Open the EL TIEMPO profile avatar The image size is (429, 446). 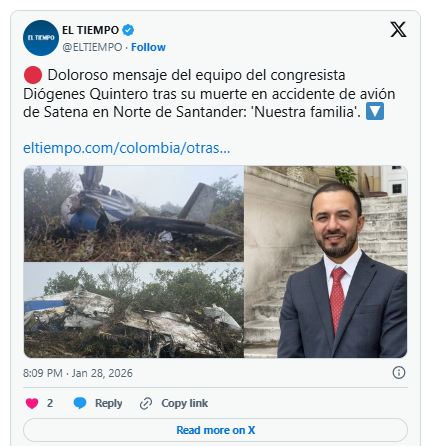point(41,38)
